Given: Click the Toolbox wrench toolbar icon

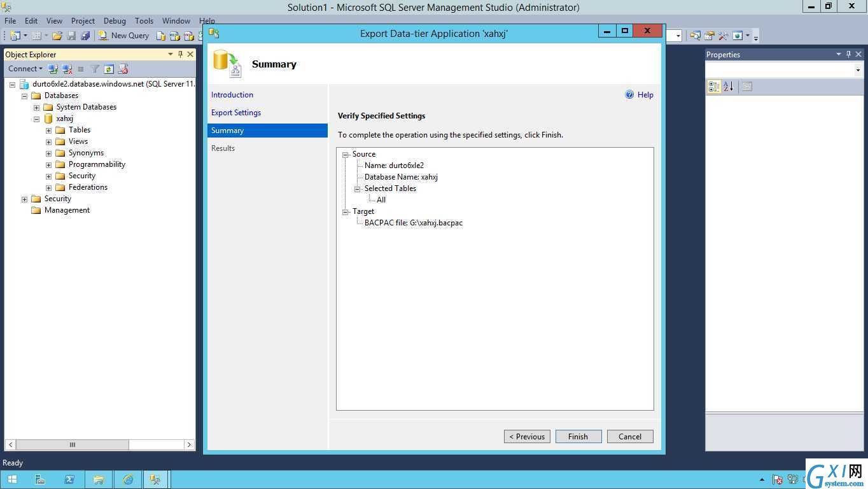Looking at the screenshot, I should pyautogui.click(x=723, y=36).
